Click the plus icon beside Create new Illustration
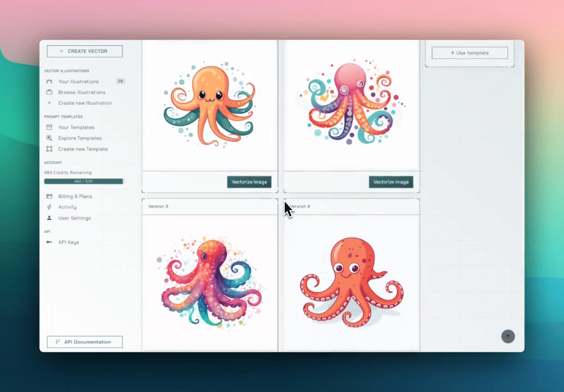The height and width of the screenshot is (392, 564). coord(49,103)
